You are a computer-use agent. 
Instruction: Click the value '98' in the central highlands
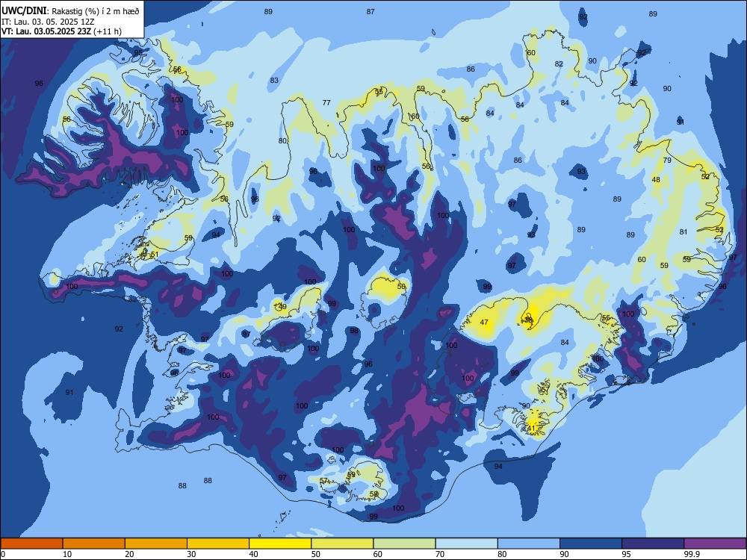click(354, 331)
